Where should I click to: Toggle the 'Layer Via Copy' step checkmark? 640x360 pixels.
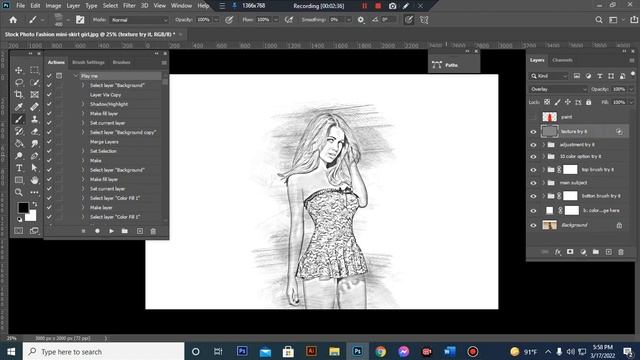[49, 95]
